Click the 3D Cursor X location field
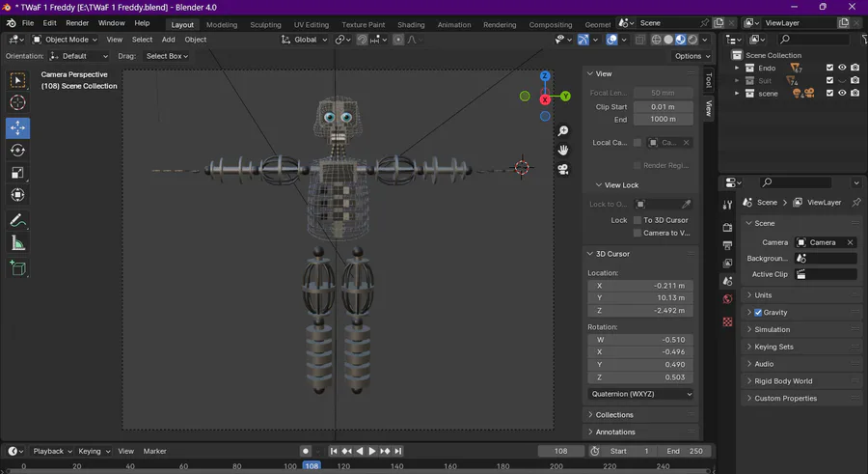This screenshot has height=474, width=868. pos(640,286)
